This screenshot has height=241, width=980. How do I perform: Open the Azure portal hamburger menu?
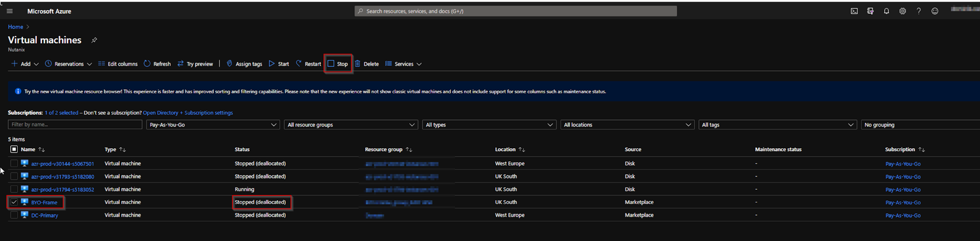click(x=9, y=11)
